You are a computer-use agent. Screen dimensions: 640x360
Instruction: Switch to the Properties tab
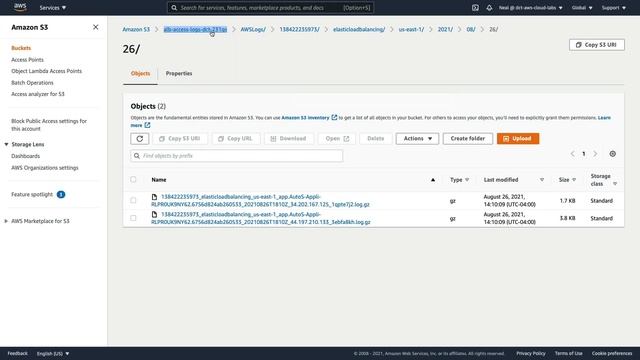pos(179,73)
